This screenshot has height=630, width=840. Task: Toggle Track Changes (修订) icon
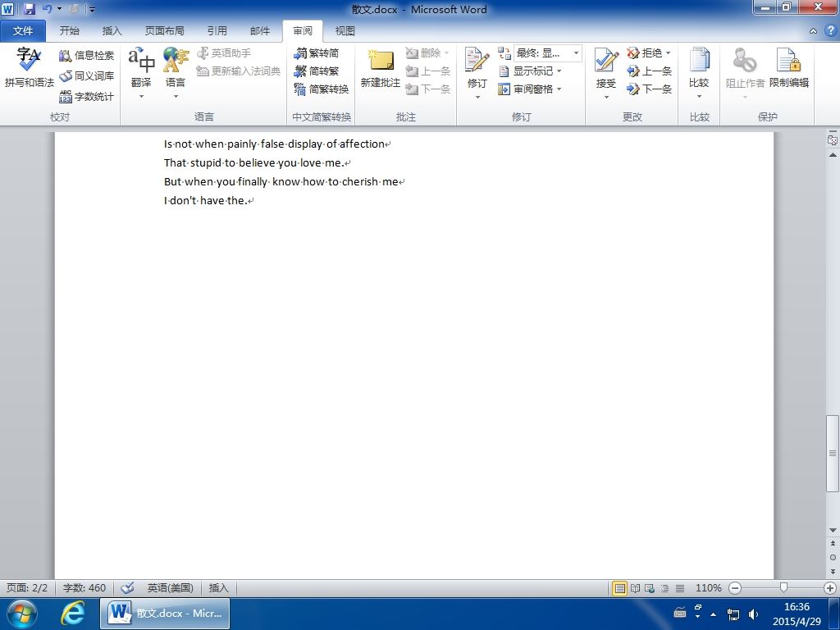point(477,61)
